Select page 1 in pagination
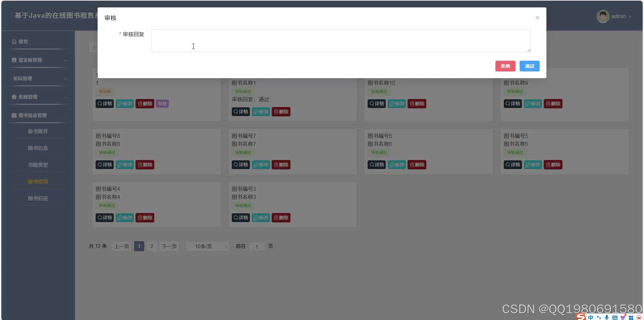Image resolution: width=644 pixels, height=320 pixels. (x=139, y=247)
